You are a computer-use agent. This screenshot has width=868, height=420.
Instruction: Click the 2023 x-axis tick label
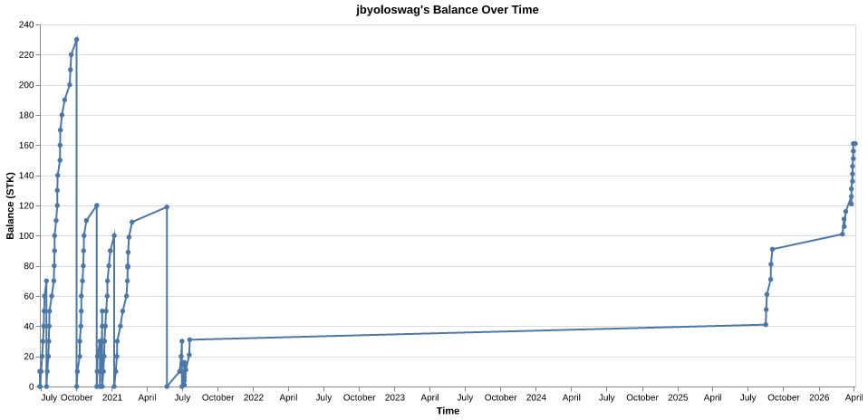395,397
